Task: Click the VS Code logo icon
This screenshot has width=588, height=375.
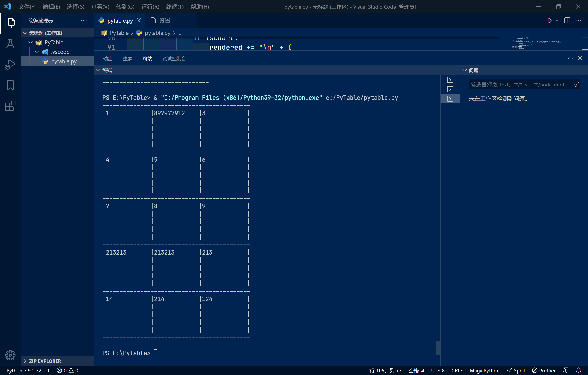Action: (7, 6)
